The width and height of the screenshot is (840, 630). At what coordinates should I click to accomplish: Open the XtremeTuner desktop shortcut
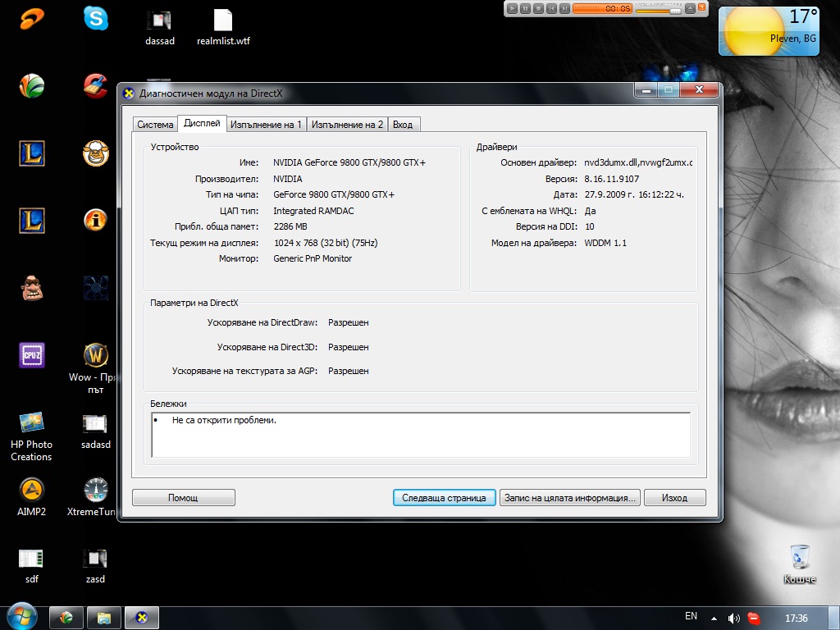[92, 496]
